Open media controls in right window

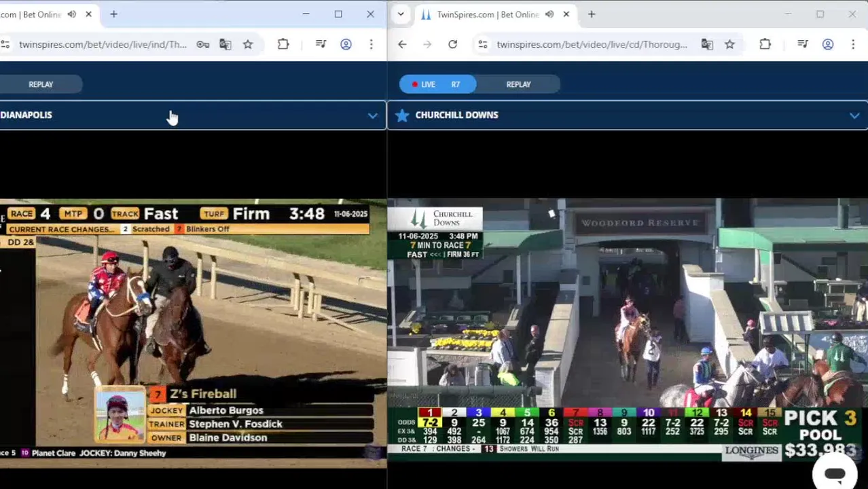pyautogui.click(x=802, y=44)
